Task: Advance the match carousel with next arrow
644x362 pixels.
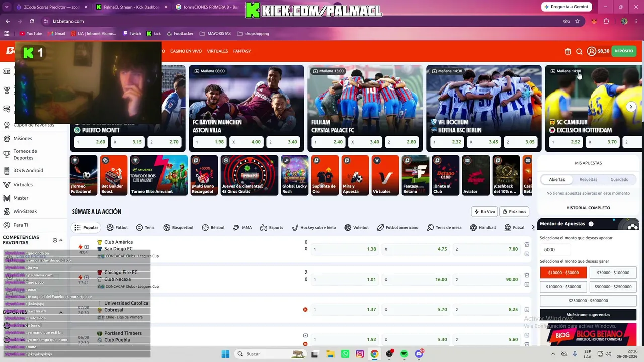Action: [631, 107]
